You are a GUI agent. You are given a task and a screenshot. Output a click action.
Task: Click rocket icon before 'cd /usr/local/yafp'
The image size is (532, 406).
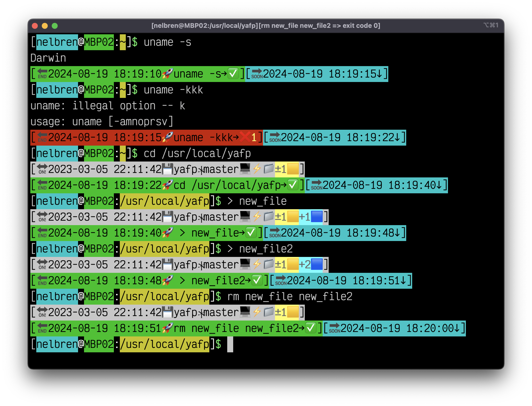point(168,185)
